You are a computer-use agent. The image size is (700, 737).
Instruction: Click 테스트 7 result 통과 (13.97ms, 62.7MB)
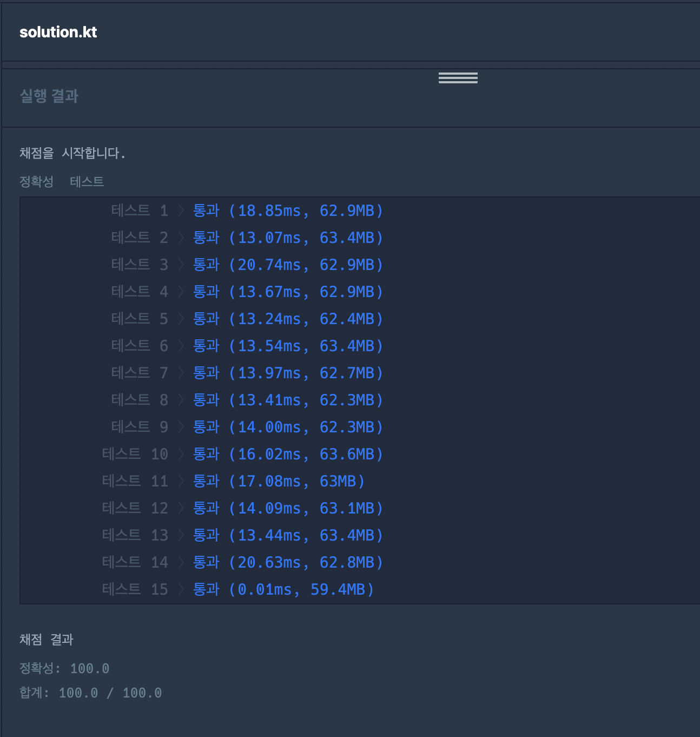[x=288, y=373]
